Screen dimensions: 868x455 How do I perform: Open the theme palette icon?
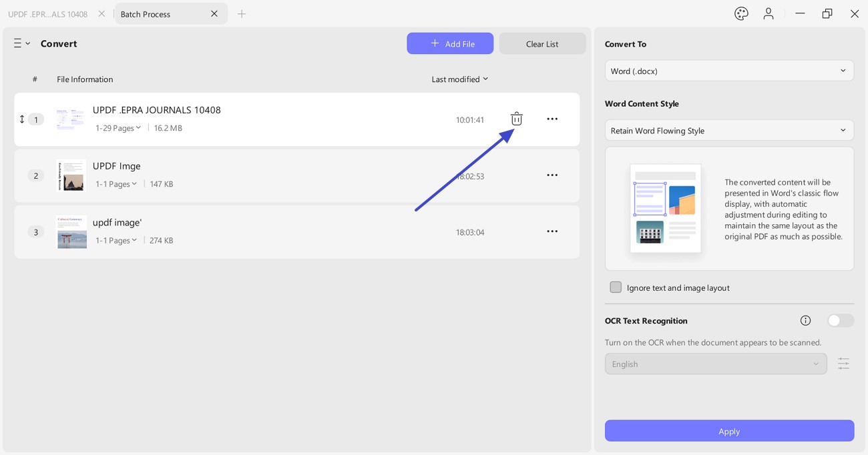coord(741,13)
